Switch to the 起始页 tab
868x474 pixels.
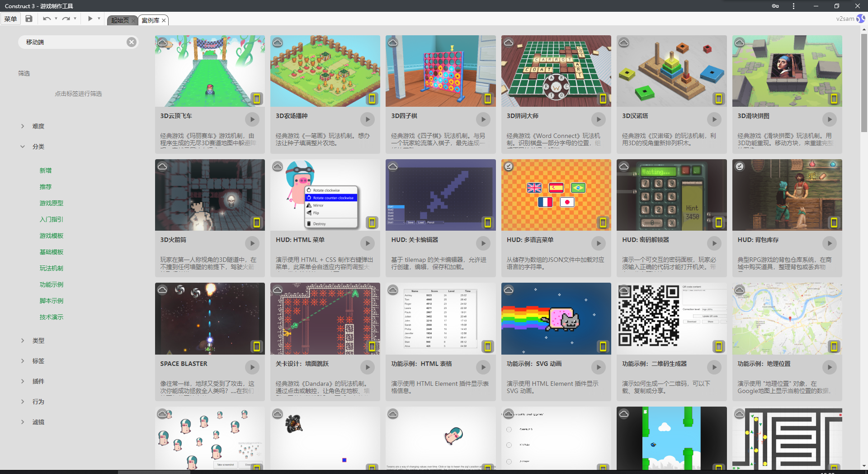tap(120, 20)
